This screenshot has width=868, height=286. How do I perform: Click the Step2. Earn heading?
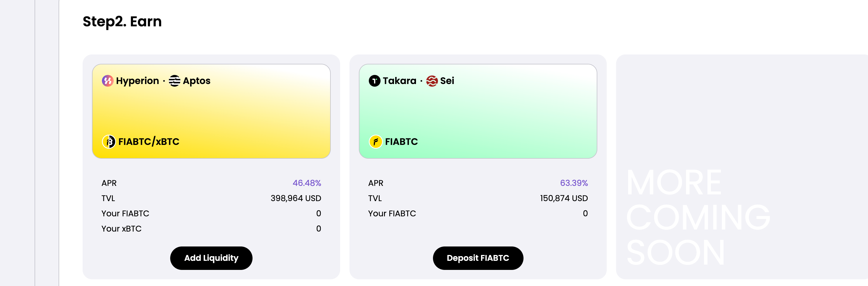click(x=122, y=22)
